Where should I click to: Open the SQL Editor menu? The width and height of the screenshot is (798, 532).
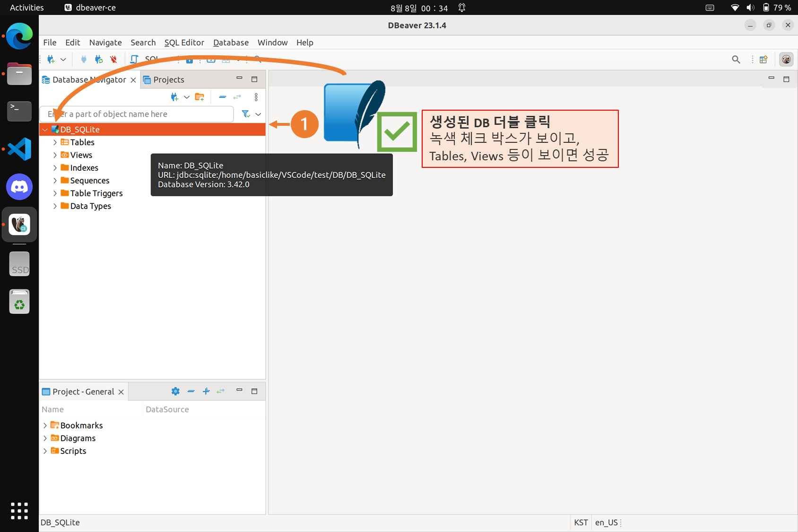click(x=184, y=43)
